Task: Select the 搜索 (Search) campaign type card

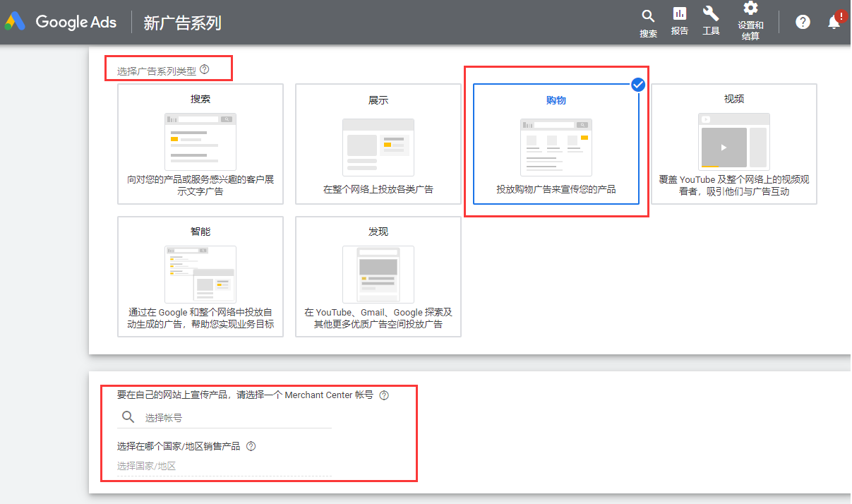Action: (200, 144)
